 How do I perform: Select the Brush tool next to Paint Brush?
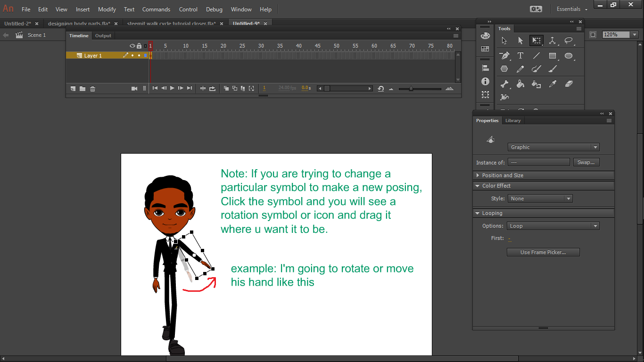click(x=553, y=69)
